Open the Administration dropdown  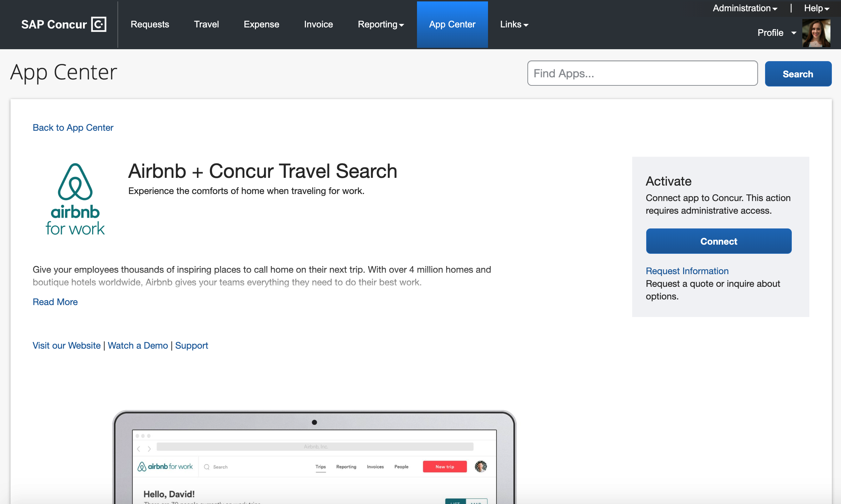(745, 8)
